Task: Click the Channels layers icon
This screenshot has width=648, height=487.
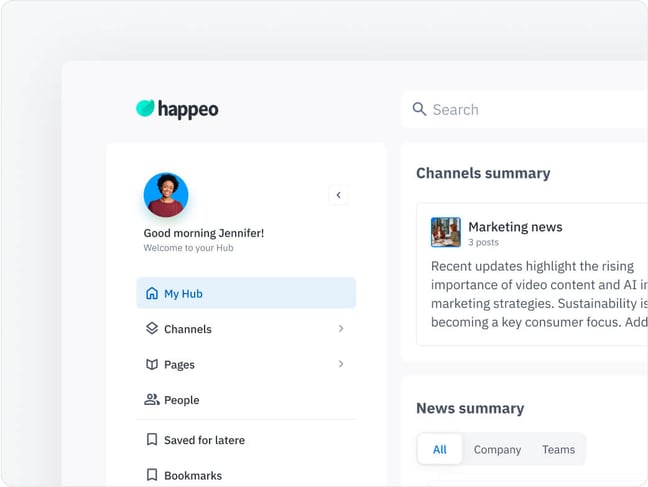Action: 152,329
